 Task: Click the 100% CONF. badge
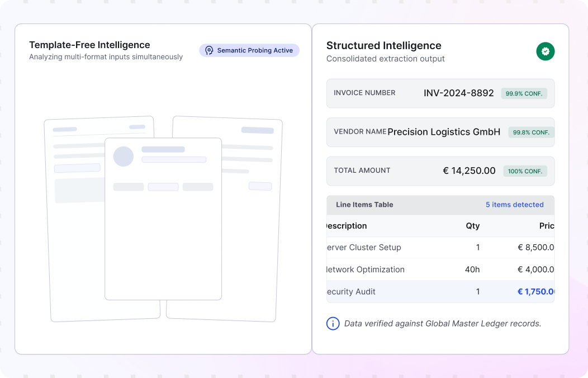click(525, 171)
